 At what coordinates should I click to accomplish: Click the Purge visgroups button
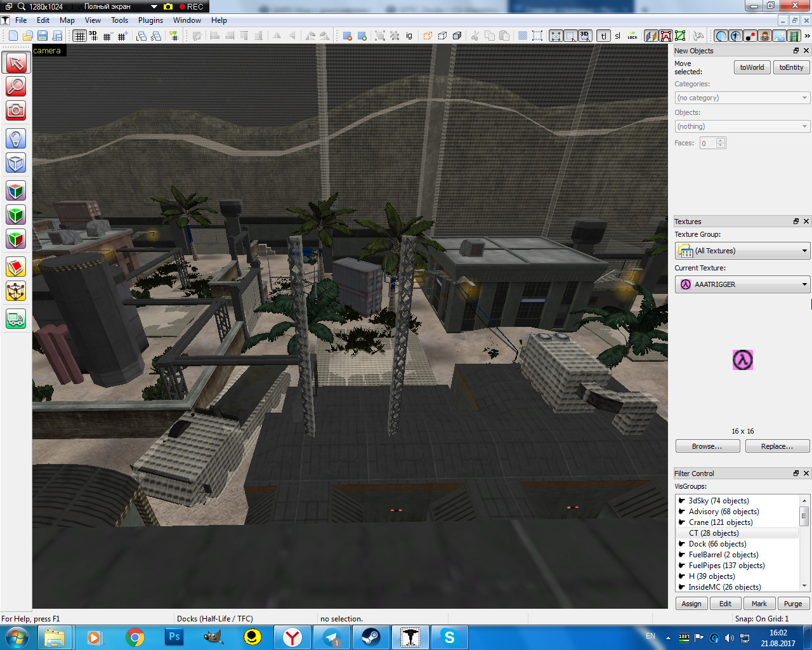pyautogui.click(x=793, y=604)
